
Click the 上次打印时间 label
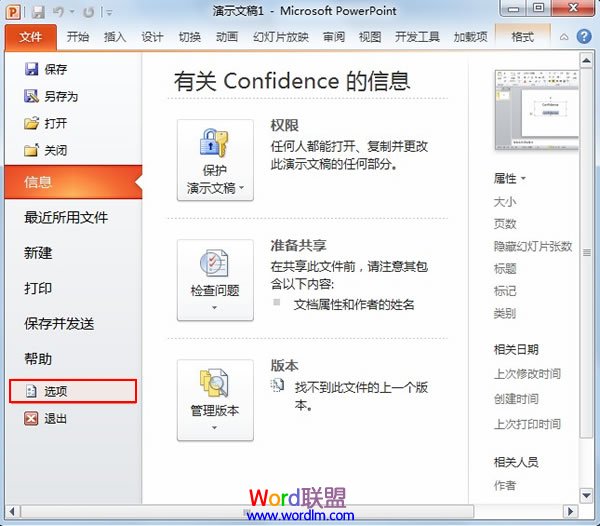[x=527, y=424]
